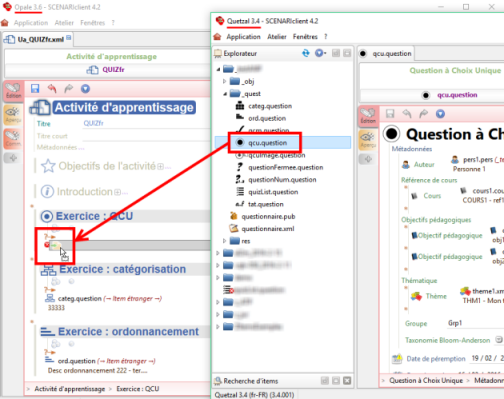Click Groupe field containing Grp1
Image resolution: width=504 pixels, height=399 pixels.
click(x=476, y=323)
